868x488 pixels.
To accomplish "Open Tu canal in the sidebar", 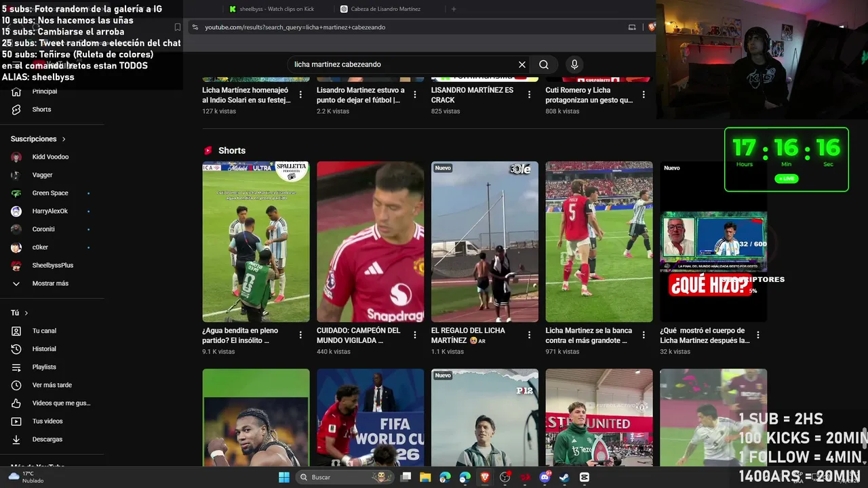I will [43, 331].
